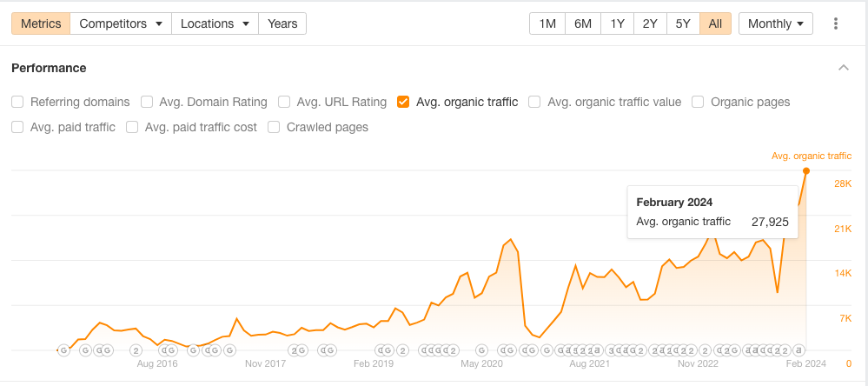Image resolution: width=868 pixels, height=386 pixels.
Task: Tick the Avg. paid traffic cost checkbox
Action: pos(132,127)
